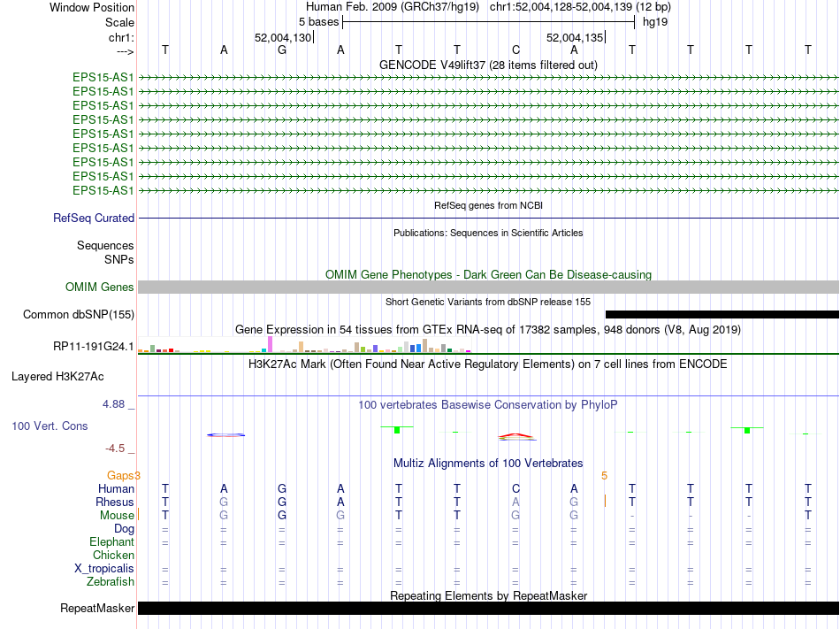Screen dimensions: 840x629
Task: Click the GENCODE V49lift37 track title
Action: [488, 65]
